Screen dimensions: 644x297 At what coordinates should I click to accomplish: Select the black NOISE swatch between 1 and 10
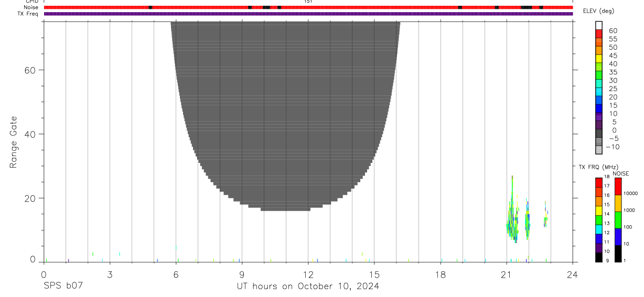[618, 254]
